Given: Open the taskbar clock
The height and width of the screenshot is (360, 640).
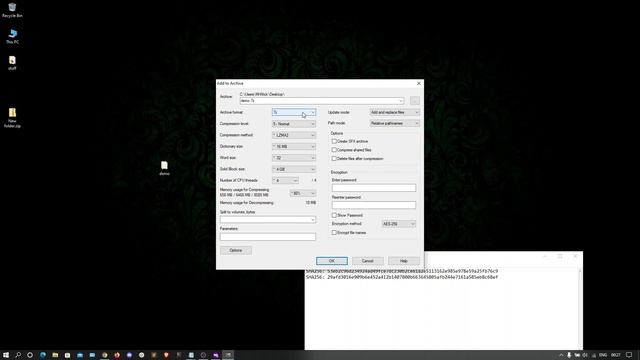Looking at the screenshot, I should click(x=616, y=355).
